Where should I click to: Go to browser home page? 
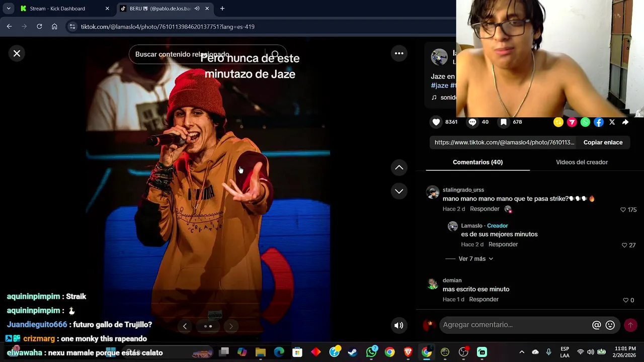(54, 27)
